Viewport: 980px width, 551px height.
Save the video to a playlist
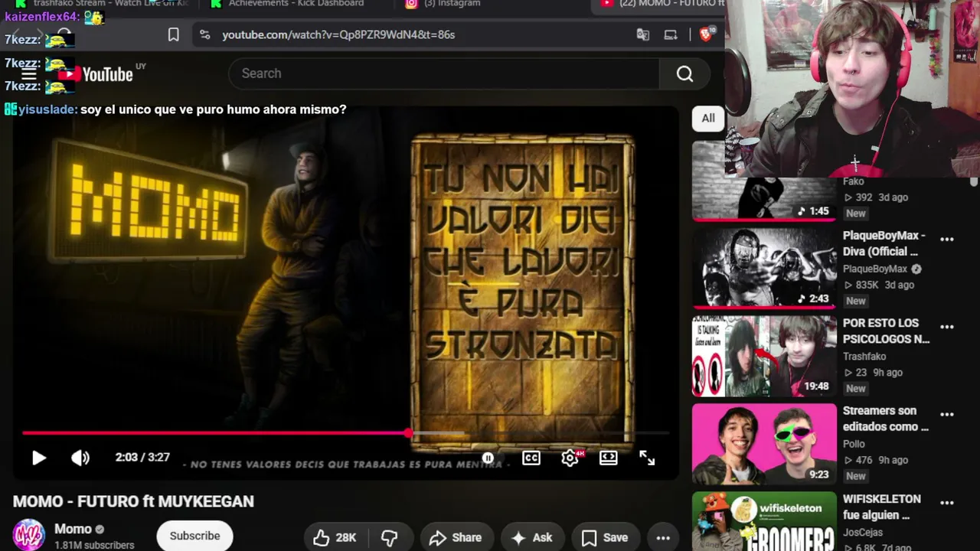pos(605,537)
